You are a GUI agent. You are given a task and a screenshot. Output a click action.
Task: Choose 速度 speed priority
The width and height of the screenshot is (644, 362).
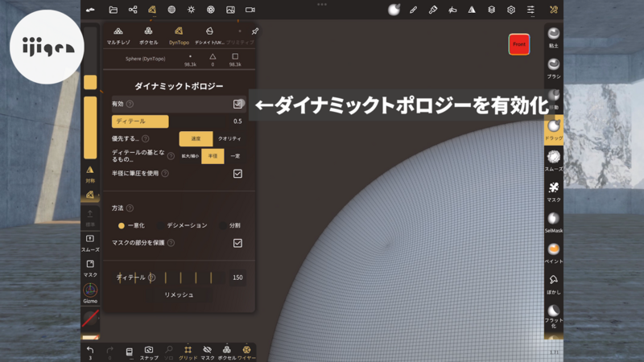point(196,138)
